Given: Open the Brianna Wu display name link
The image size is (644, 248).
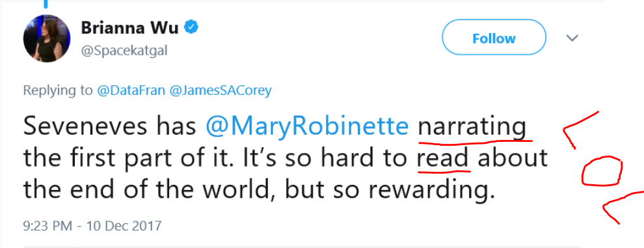Looking at the screenshot, I should tap(129, 28).
